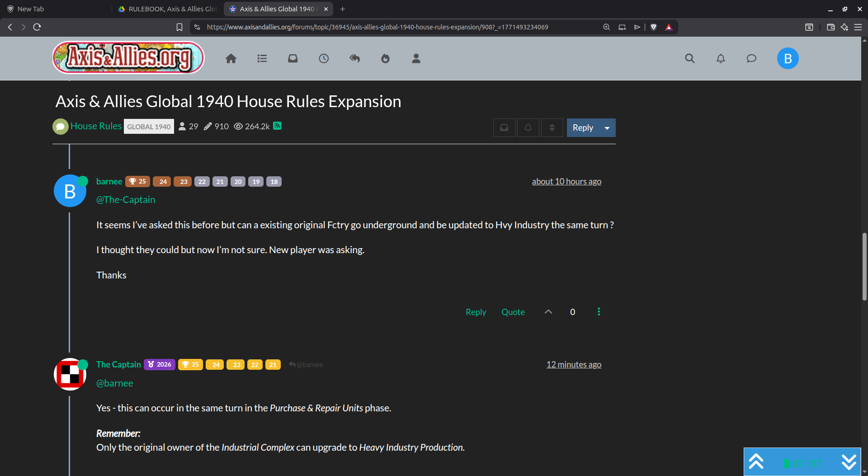Open the House Rules category link
868x476 pixels.
click(95, 126)
